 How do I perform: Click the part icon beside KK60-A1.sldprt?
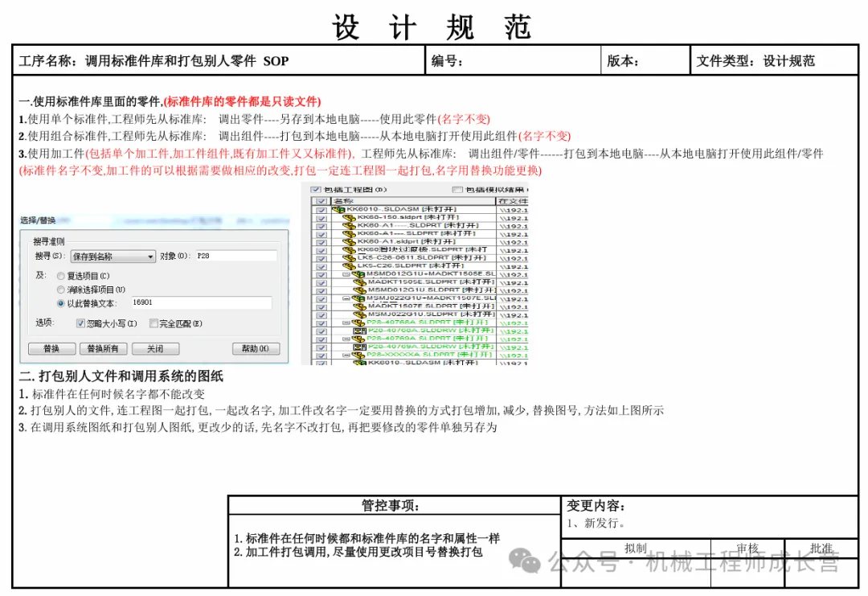[349, 242]
